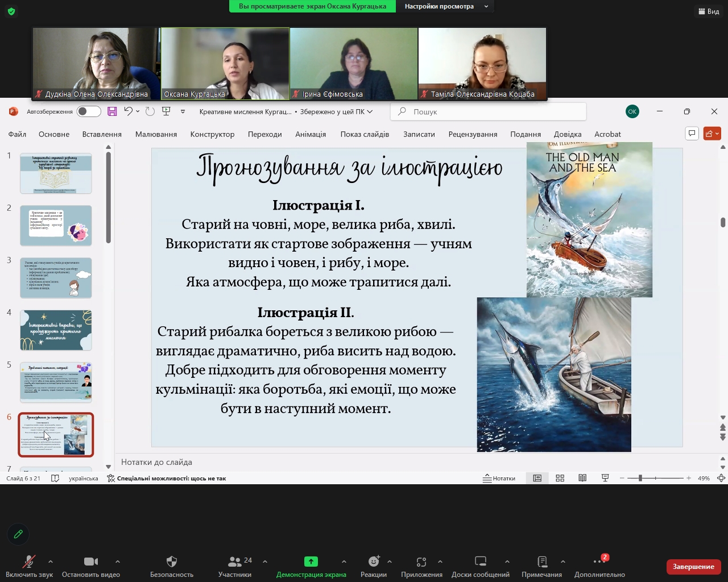Open Доски сообщений whiteboards button
The width and height of the screenshot is (728, 582).
[481, 567]
